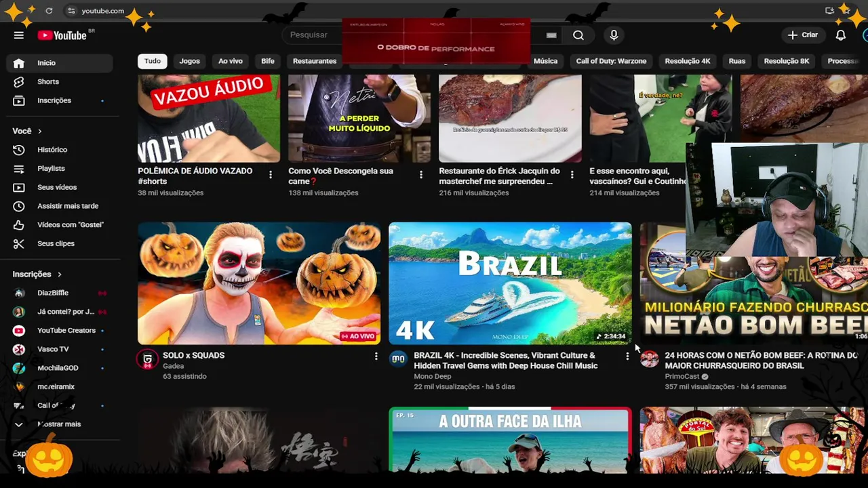Screen dimensions: 868x488
Task: Reload the page in browser toolbar
Action: pos(49,11)
